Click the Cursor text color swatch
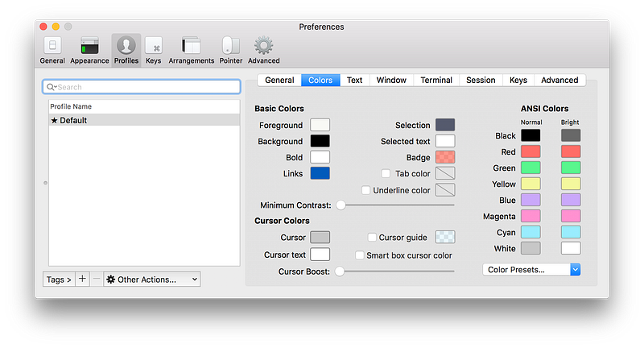 tap(320, 255)
